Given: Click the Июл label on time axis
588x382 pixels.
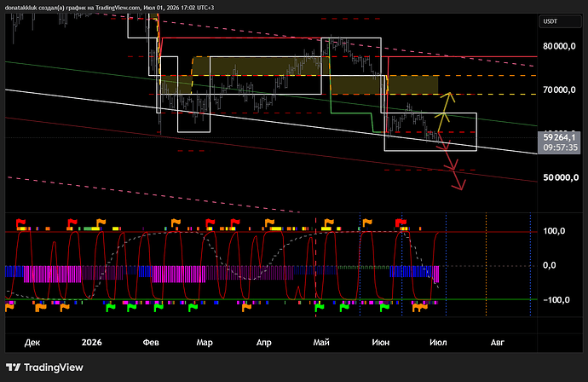Looking at the screenshot, I should 438,342.
